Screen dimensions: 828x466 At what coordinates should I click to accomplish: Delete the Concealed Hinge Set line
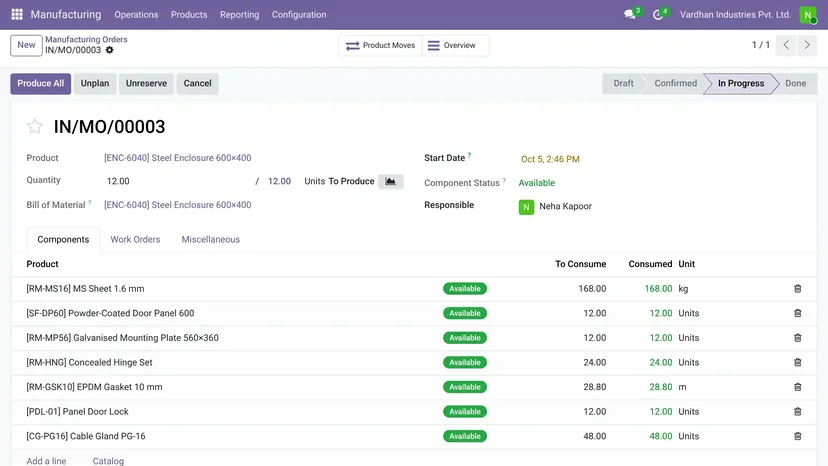797,362
